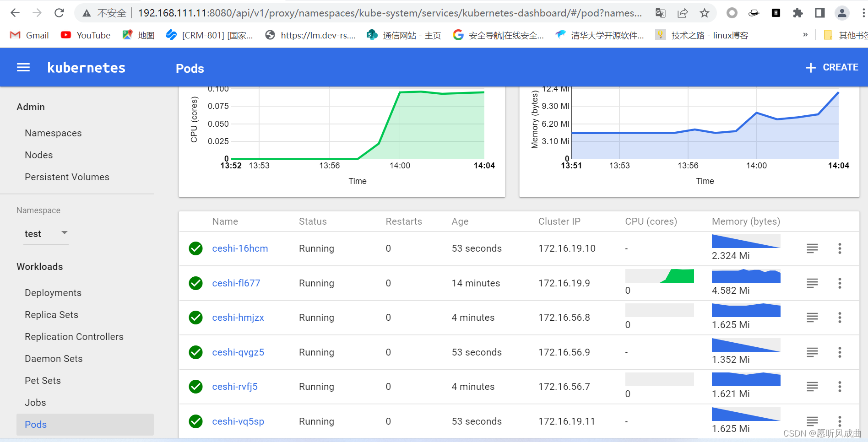Select Nodes in the sidebar
The height and width of the screenshot is (442, 868).
39,155
